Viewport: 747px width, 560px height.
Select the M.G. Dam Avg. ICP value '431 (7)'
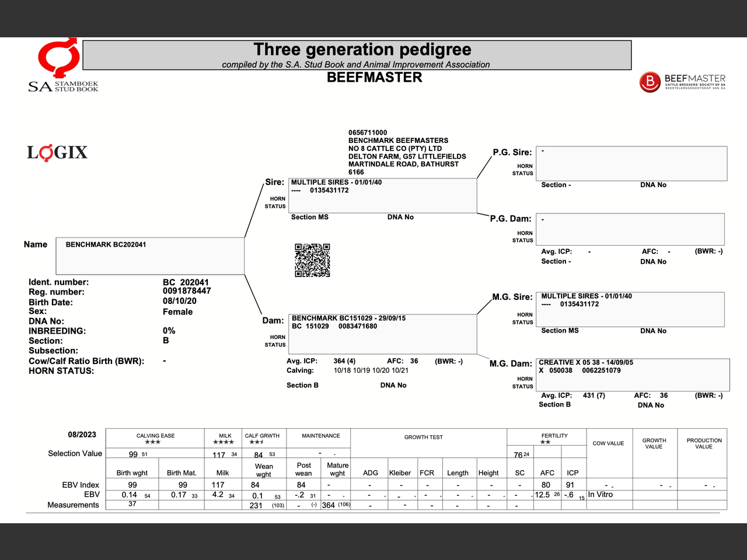coord(594,395)
